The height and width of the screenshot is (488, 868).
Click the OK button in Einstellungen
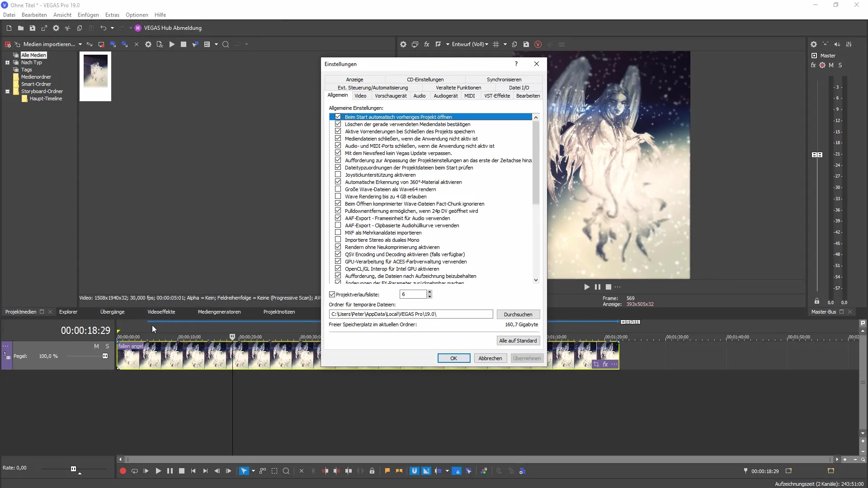click(x=453, y=358)
